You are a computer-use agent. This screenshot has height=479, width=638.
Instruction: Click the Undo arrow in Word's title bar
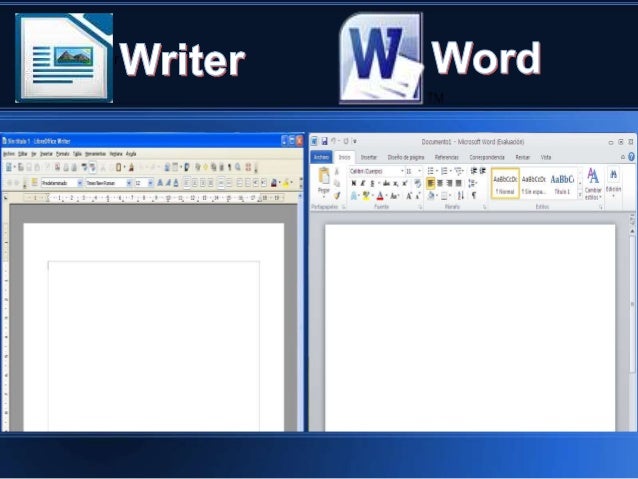coord(334,141)
